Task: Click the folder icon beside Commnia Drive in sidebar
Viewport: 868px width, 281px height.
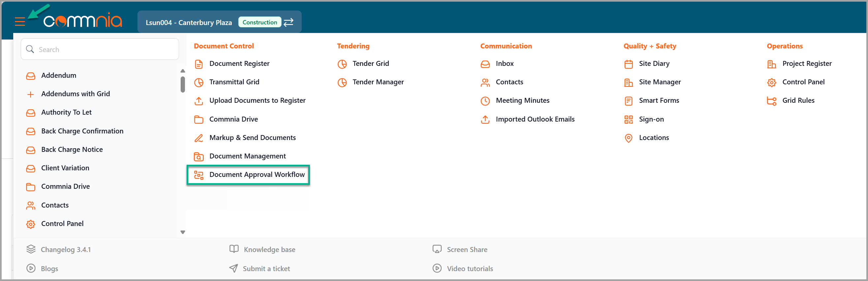Action: tap(31, 187)
